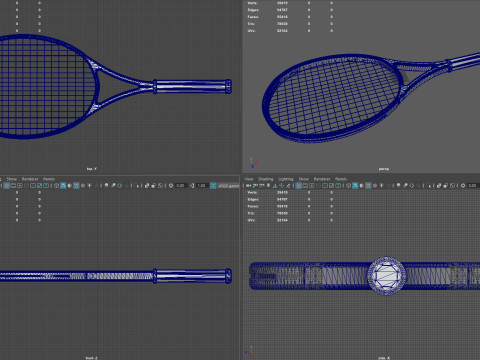The height and width of the screenshot is (360, 480).
Task: Click 2D Pan/Zoom icon in side panel
Action: pyautogui.click(x=281, y=186)
